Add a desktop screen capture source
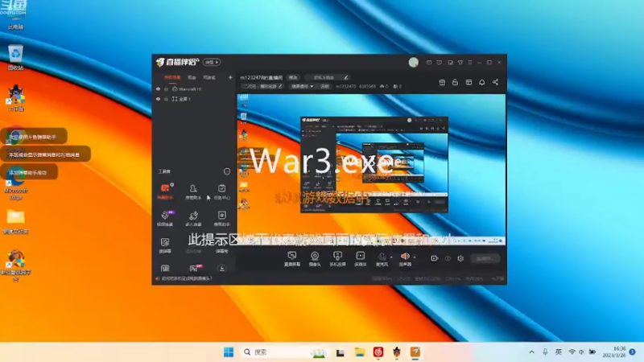This screenshot has width=644, height=362. (292, 259)
